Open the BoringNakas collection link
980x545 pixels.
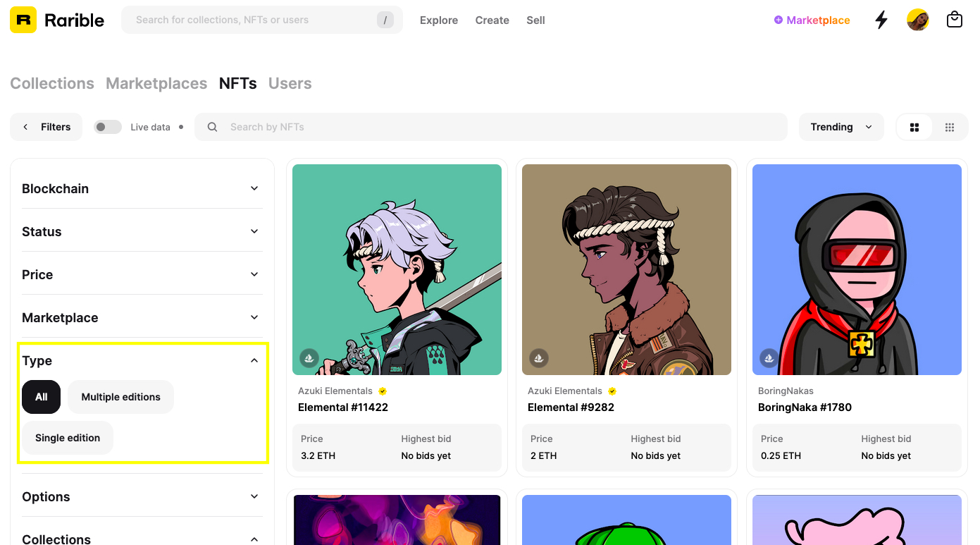786,391
